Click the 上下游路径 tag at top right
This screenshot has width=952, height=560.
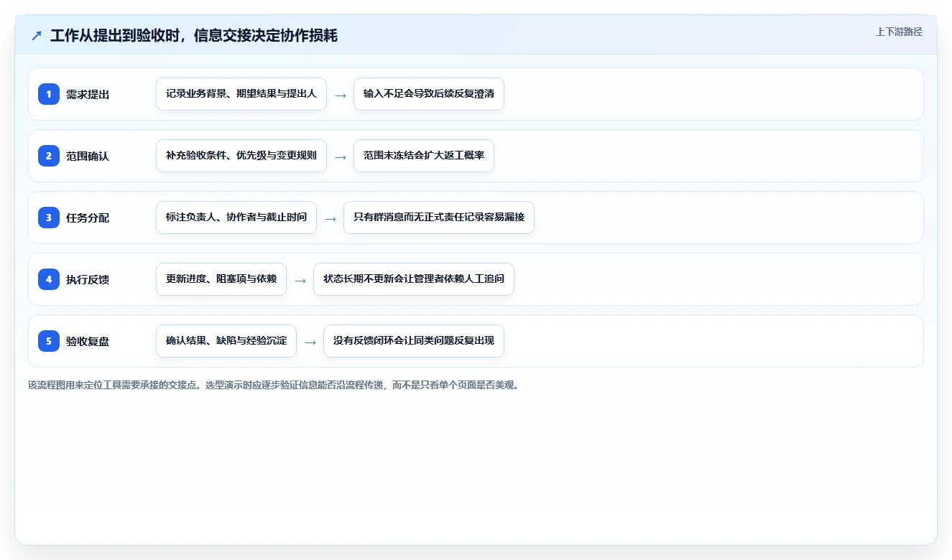[x=899, y=32]
